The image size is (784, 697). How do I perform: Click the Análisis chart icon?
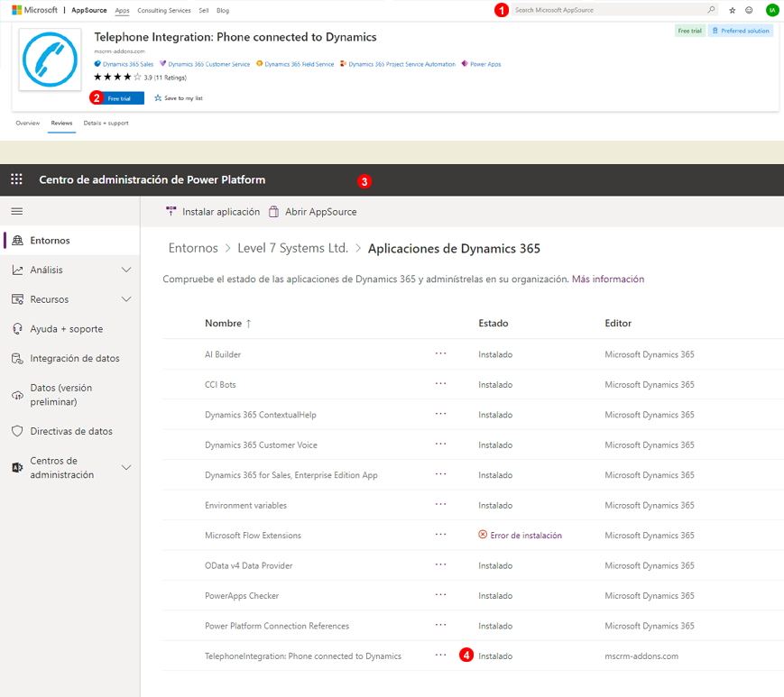[17, 270]
